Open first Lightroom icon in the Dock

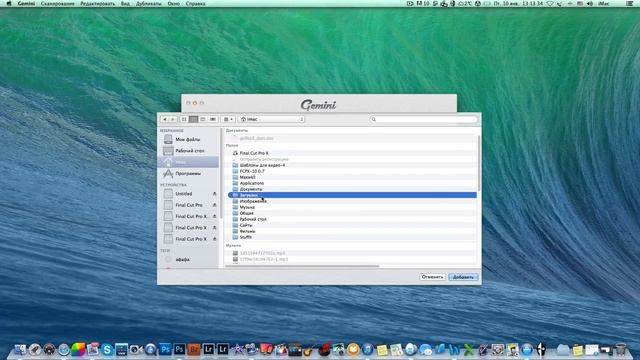pyautogui.click(x=209, y=349)
